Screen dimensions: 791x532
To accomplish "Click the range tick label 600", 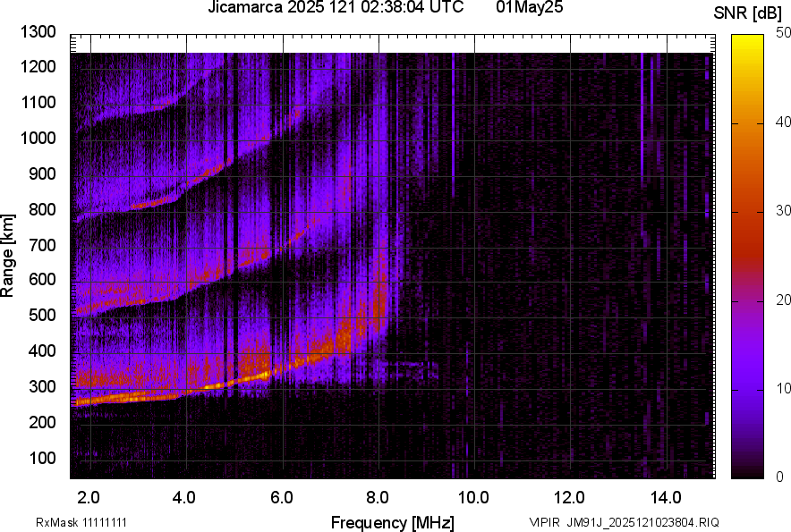I will [x=42, y=279].
